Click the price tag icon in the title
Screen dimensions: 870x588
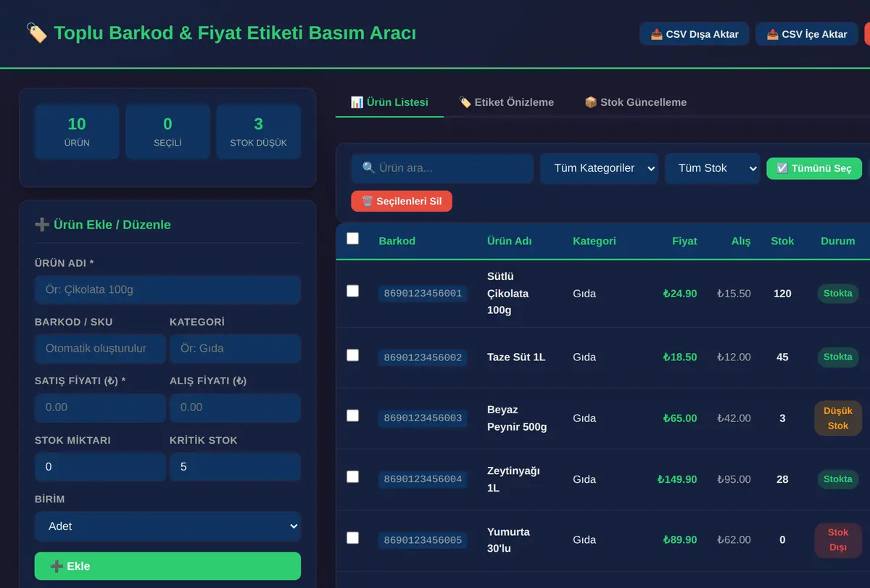[x=36, y=33]
